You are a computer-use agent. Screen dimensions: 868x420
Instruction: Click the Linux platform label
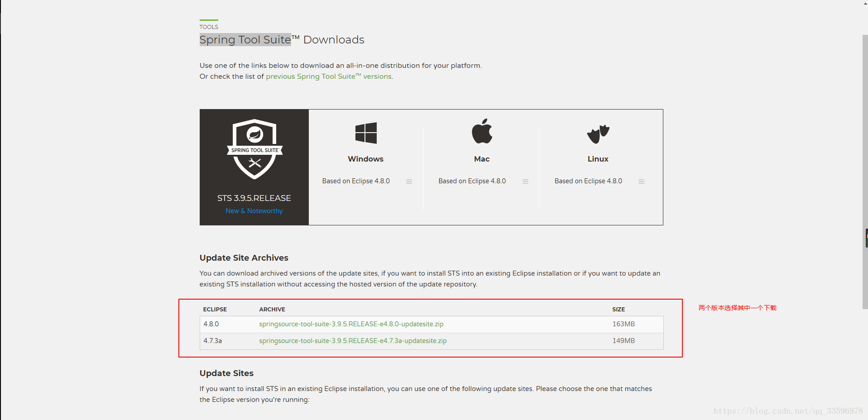click(598, 159)
